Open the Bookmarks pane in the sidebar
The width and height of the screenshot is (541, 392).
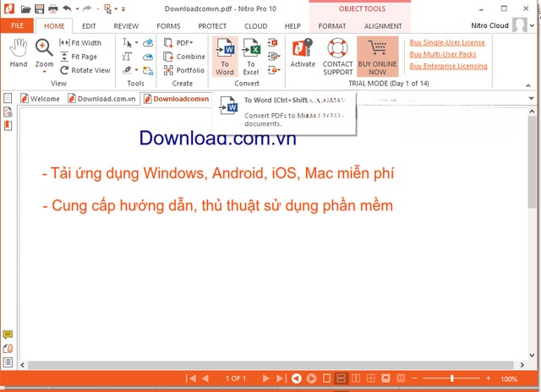point(8,126)
